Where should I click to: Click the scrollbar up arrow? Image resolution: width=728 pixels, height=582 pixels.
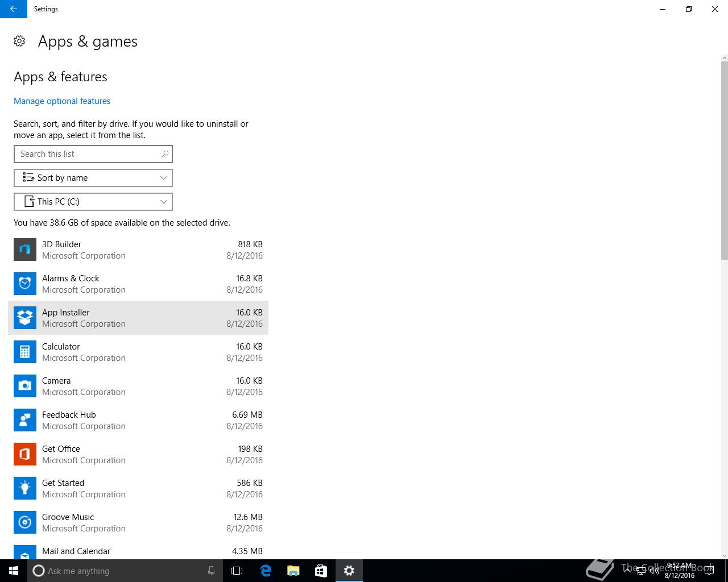(724, 58)
